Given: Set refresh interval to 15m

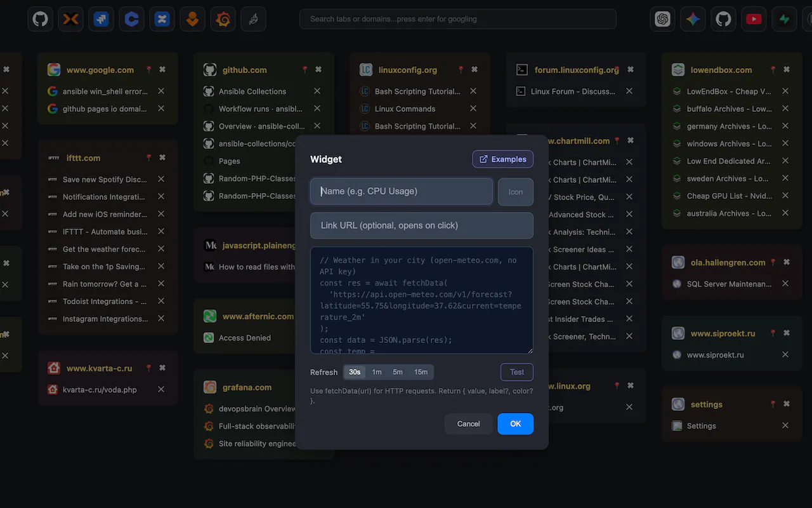Looking at the screenshot, I should coord(421,372).
